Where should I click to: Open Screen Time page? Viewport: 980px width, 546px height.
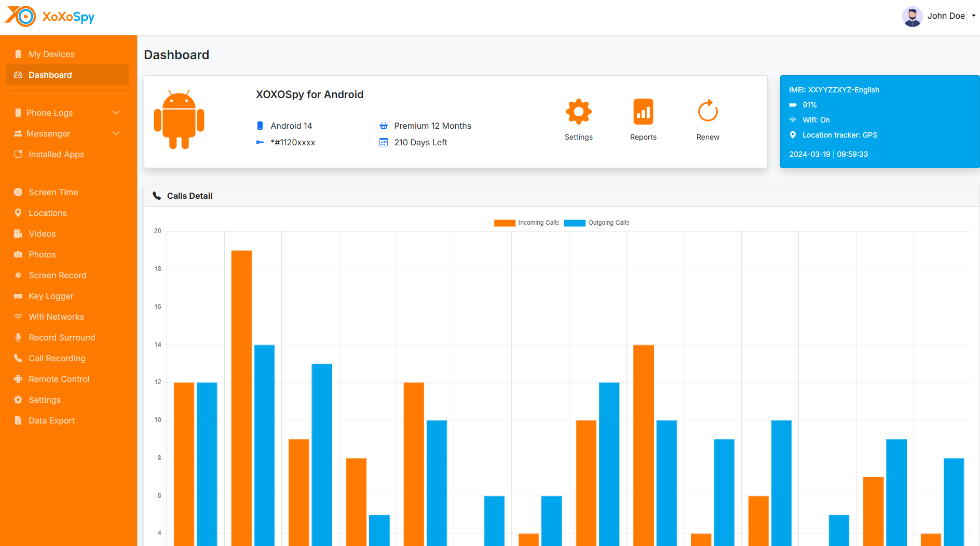pos(67,192)
